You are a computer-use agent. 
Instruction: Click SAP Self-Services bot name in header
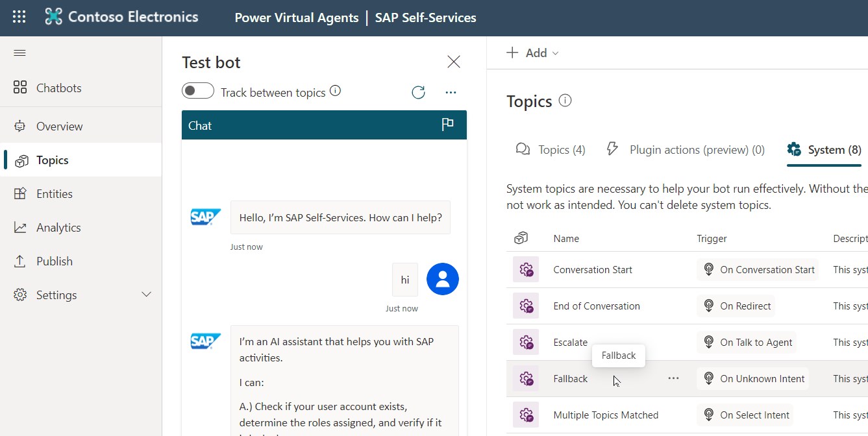pos(426,18)
